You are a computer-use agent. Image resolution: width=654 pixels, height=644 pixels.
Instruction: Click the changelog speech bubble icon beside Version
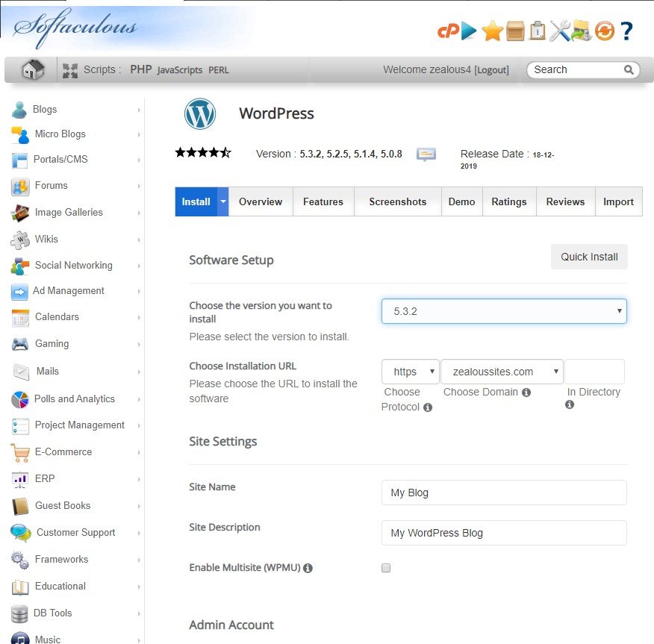426,154
